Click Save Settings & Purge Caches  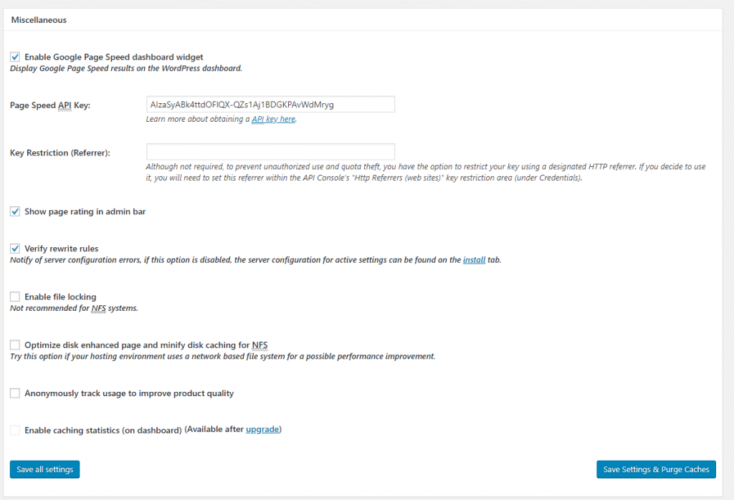pos(655,469)
